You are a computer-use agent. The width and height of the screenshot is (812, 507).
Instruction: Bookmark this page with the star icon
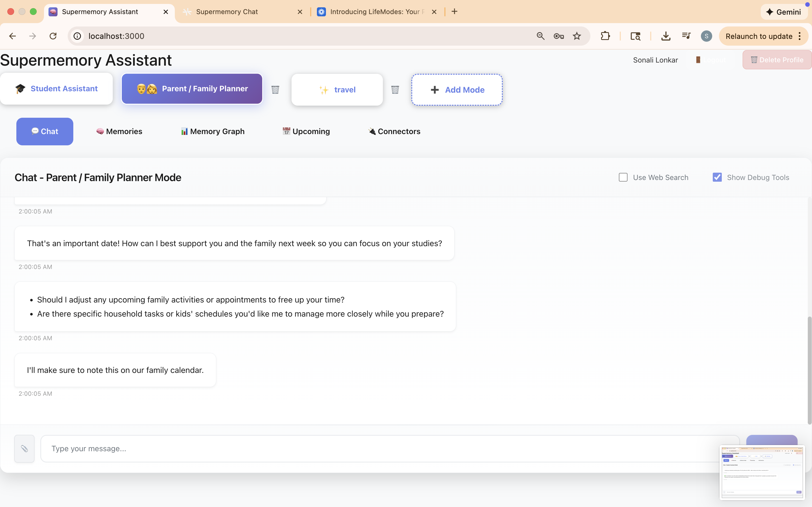click(577, 36)
